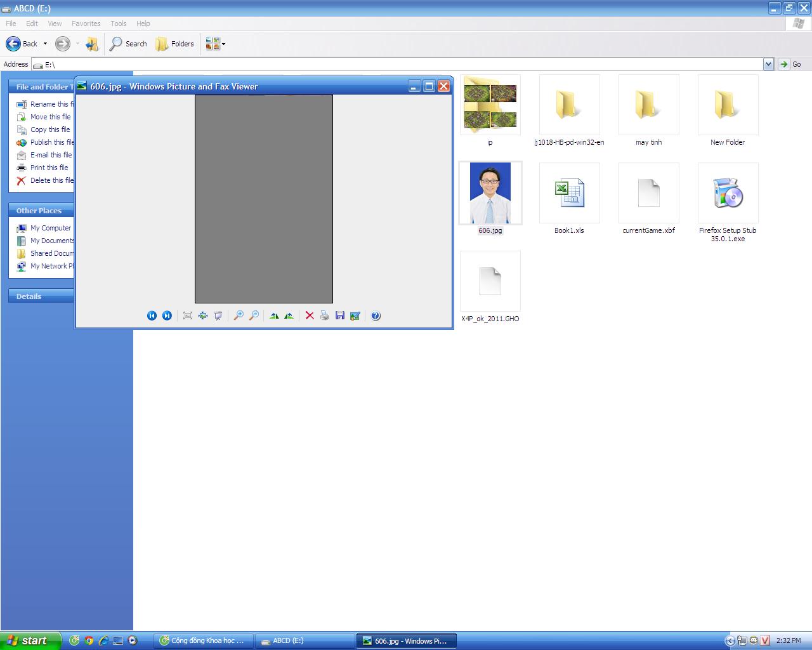Select the Book1.xls file thumbnail
The image size is (812, 650).
[570, 193]
